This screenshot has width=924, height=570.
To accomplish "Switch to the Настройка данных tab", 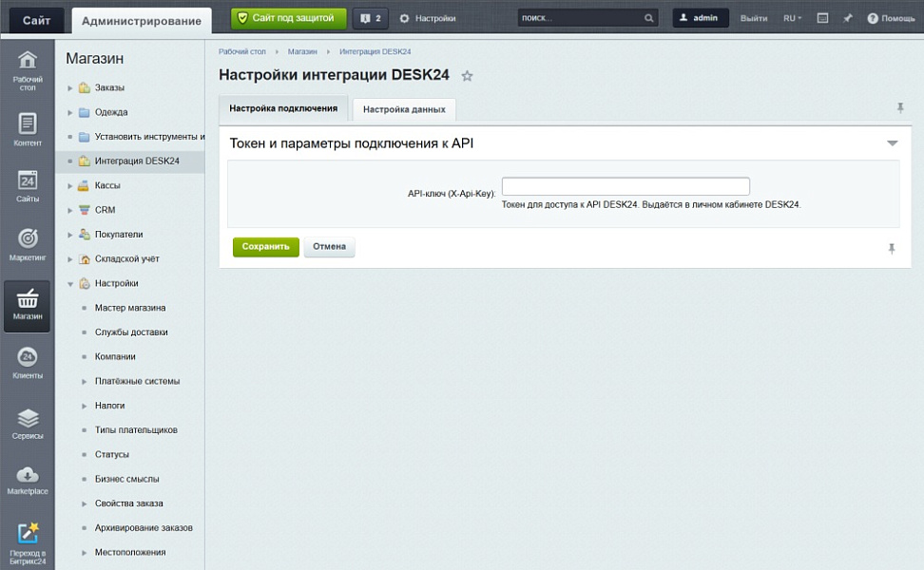I will (x=404, y=109).
